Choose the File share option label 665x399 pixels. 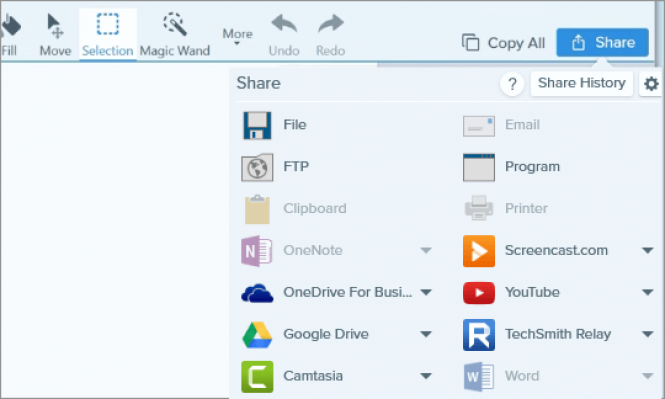pos(295,125)
